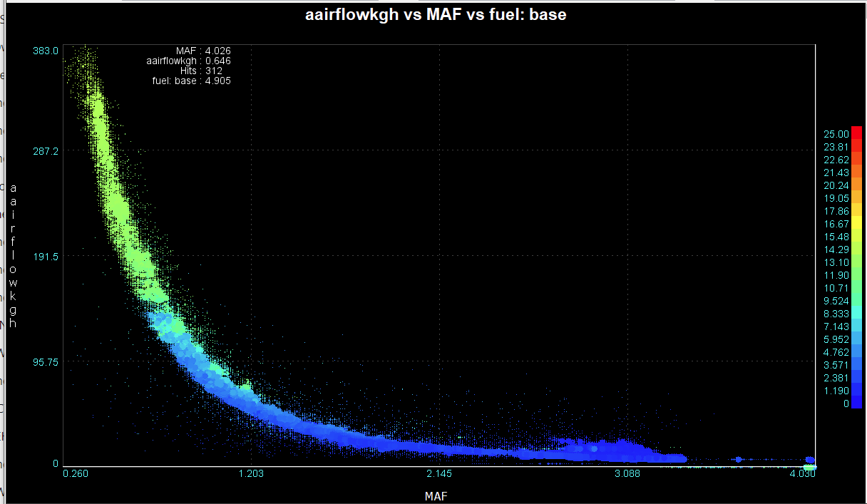
Task: Click the dark blue swatch beside legend value 0
Action: [856, 403]
